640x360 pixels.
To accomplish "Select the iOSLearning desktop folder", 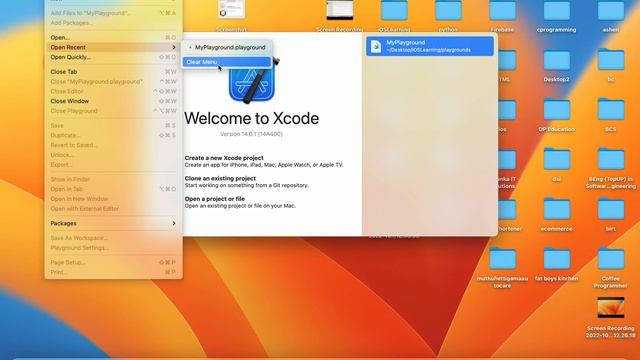I will (394, 11).
